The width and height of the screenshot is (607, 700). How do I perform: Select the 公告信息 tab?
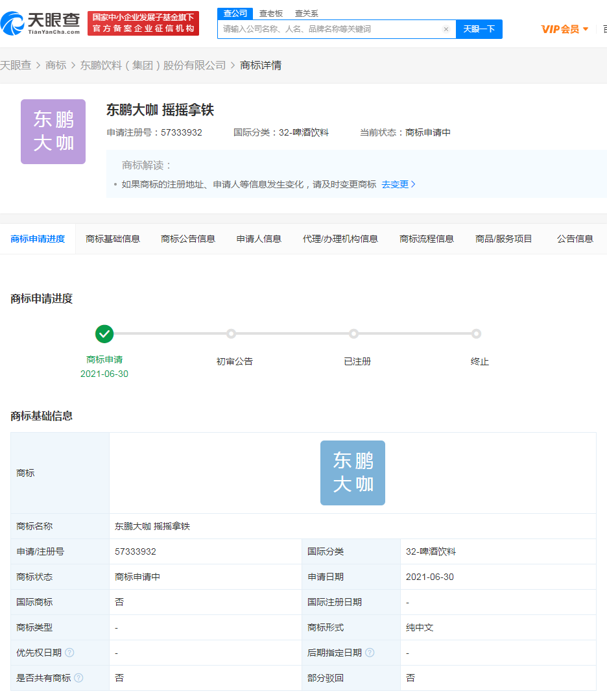(x=575, y=239)
